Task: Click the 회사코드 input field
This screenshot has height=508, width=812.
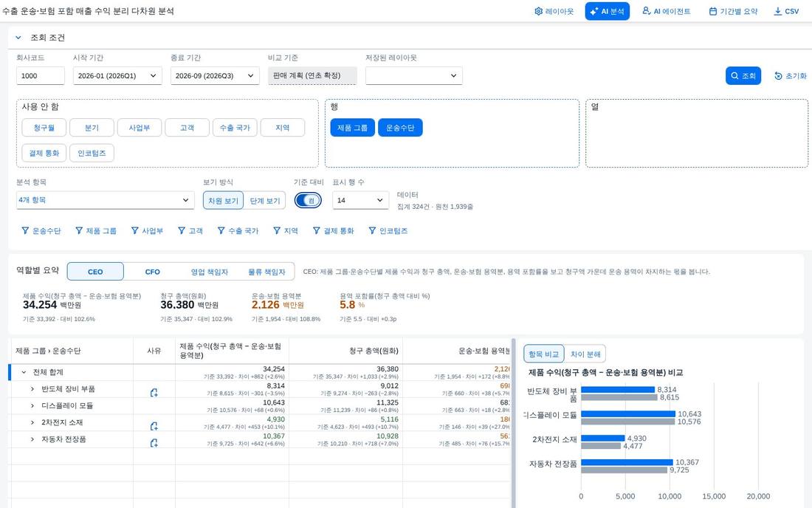Action: 41,75
